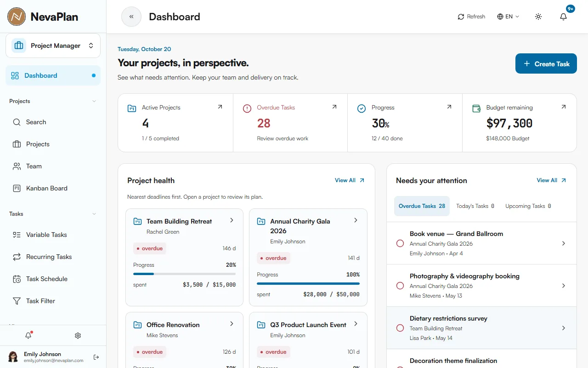Go to Dashboard in the sidebar
This screenshot has height=368, width=588.
[53, 75]
